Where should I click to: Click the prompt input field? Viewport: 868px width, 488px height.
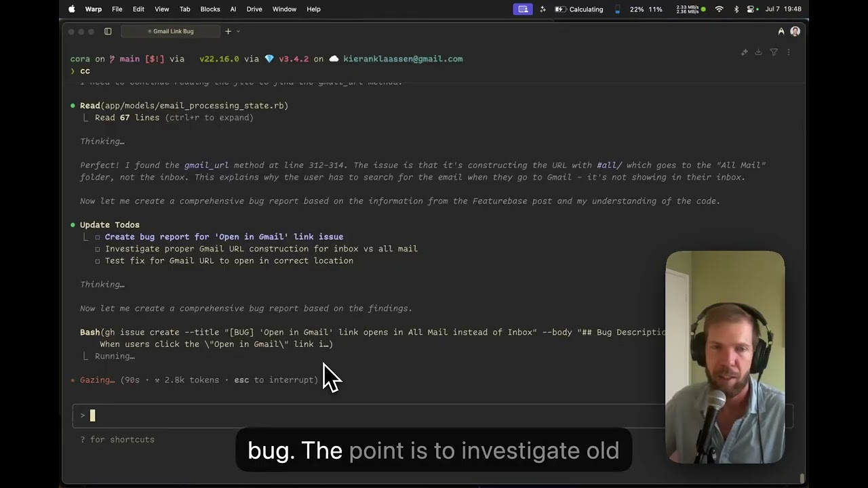(366, 415)
